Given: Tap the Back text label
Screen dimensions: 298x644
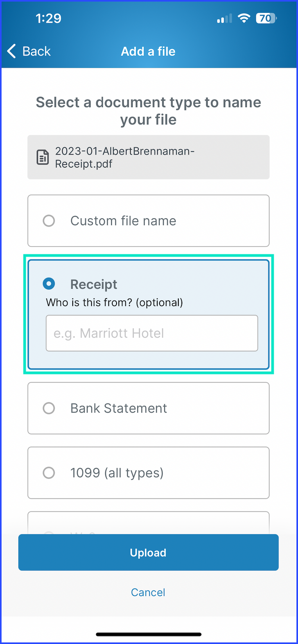Looking at the screenshot, I should coord(36,51).
